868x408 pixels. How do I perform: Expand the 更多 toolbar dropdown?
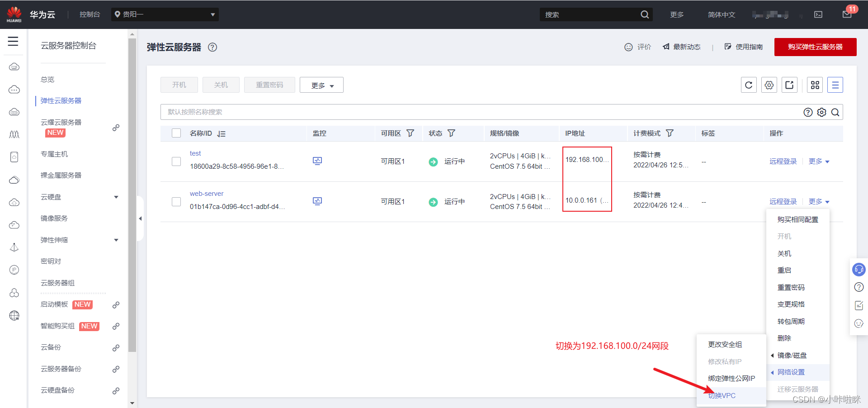[321, 85]
